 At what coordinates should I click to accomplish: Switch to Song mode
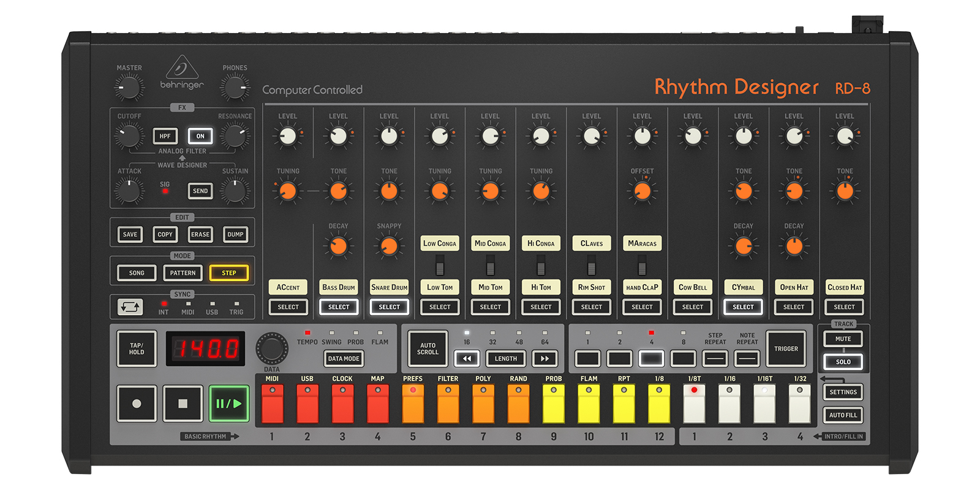pyautogui.click(x=137, y=273)
